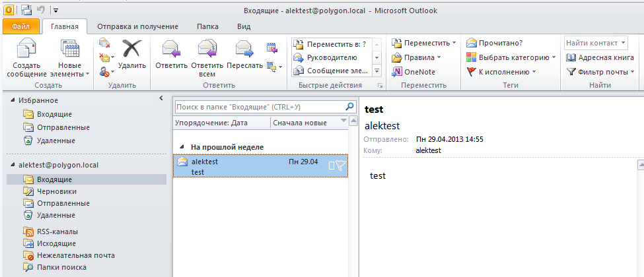Click Создать сообщение to compose new mail
Viewport: 644px width, 277px height.
click(x=26, y=58)
